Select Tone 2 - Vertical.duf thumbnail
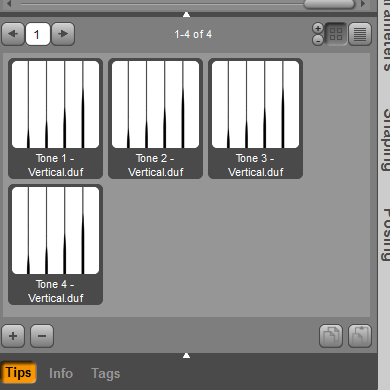The height and width of the screenshot is (390, 390). pyautogui.click(x=155, y=119)
